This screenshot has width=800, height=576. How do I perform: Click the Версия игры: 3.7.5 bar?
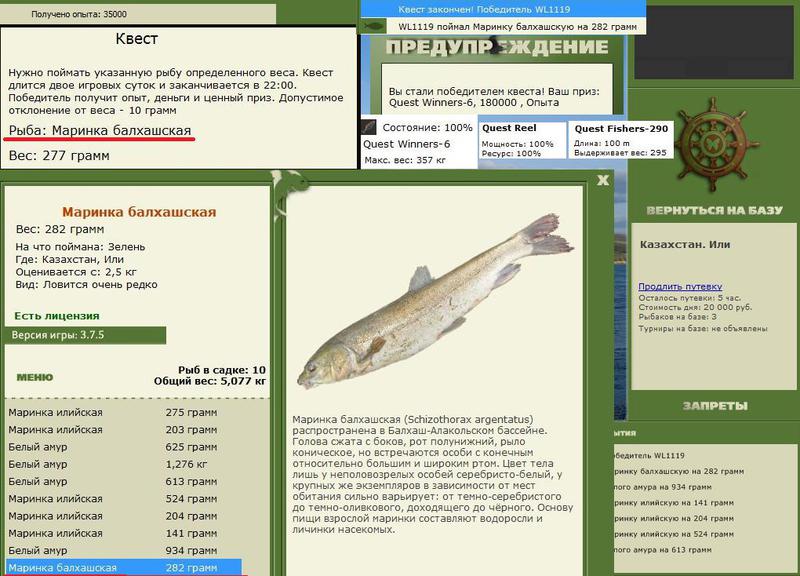pyautogui.click(x=85, y=335)
